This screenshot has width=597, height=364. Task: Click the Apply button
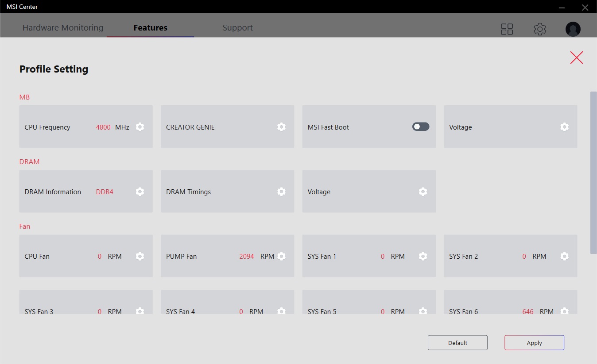point(534,343)
